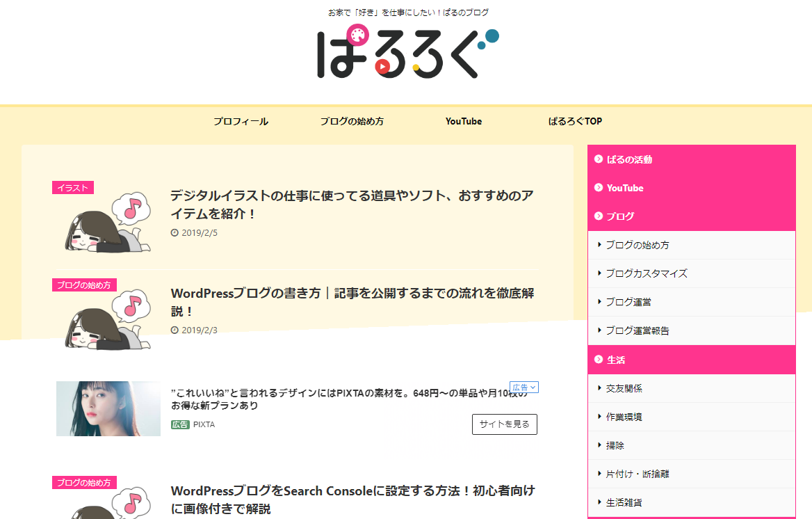
Task: Open ぱるろぐTOP in the navigation bar
Action: tap(575, 121)
